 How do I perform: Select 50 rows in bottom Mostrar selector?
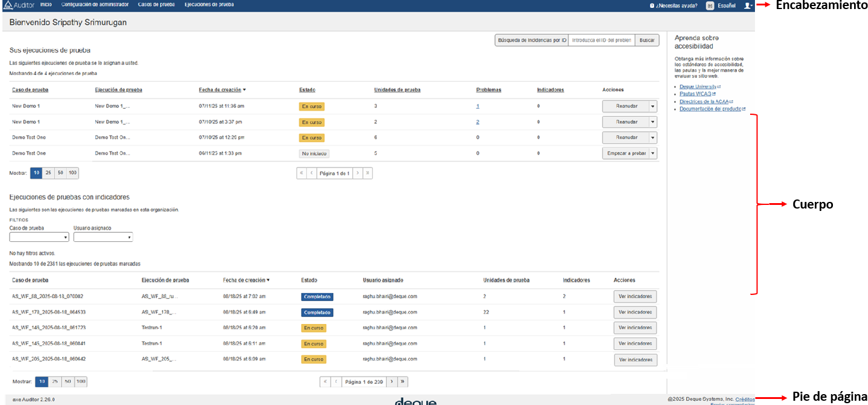click(x=68, y=381)
